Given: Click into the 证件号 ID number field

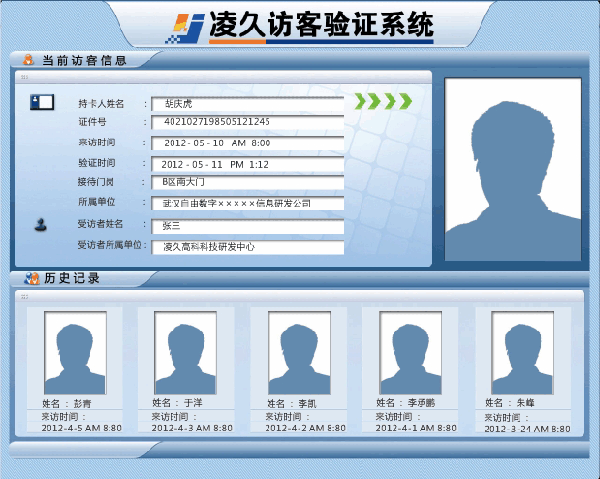Looking at the screenshot, I should coord(247,122).
